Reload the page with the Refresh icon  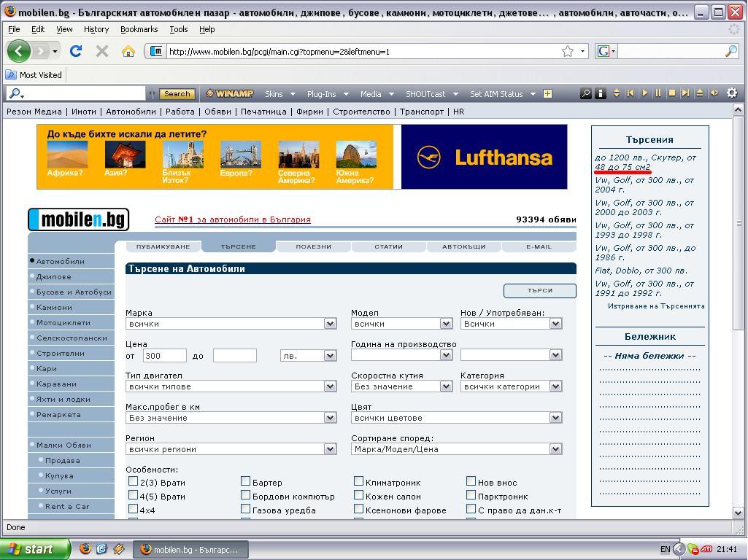click(76, 51)
